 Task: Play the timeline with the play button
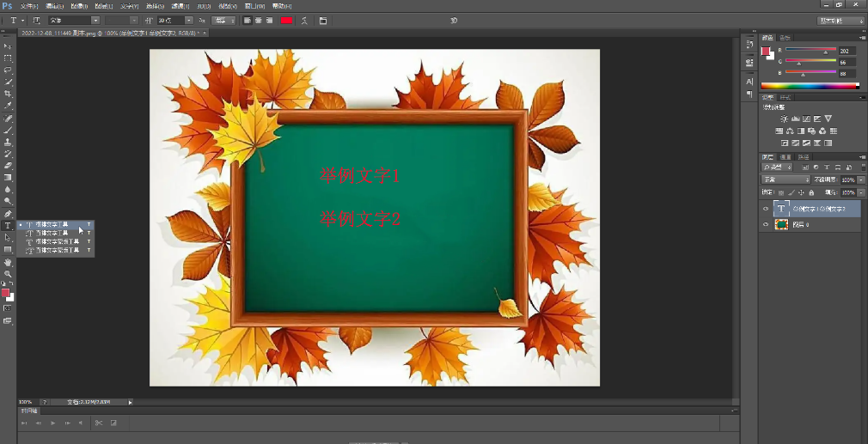click(x=52, y=423)
